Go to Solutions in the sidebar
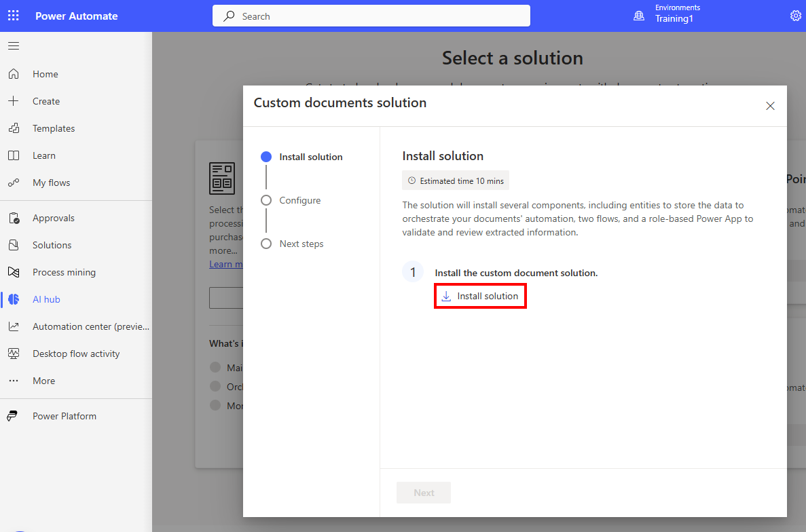 pos(52,245)
